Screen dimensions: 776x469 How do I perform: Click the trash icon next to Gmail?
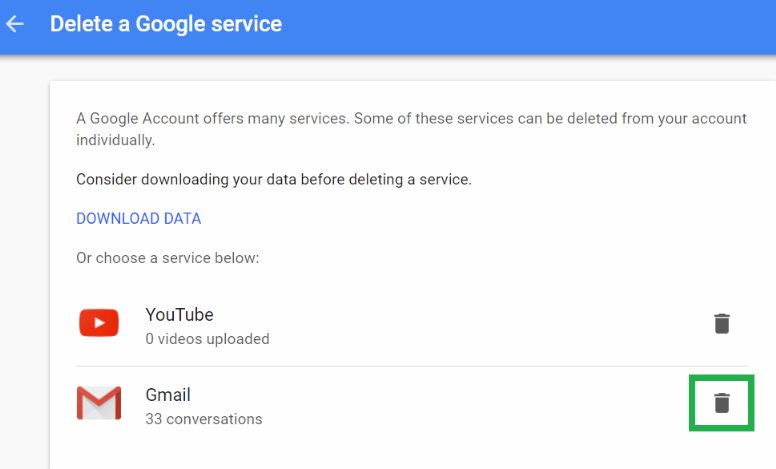pyautogui.click(x=722, y=403)
